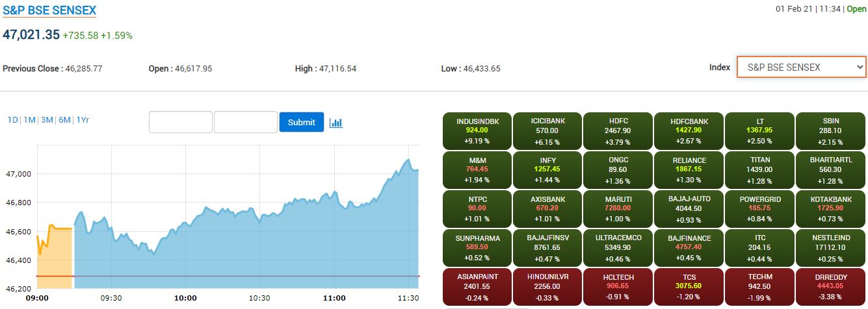Switch chart to 1D range
The image size is (868, 309).
coord(12,119)
